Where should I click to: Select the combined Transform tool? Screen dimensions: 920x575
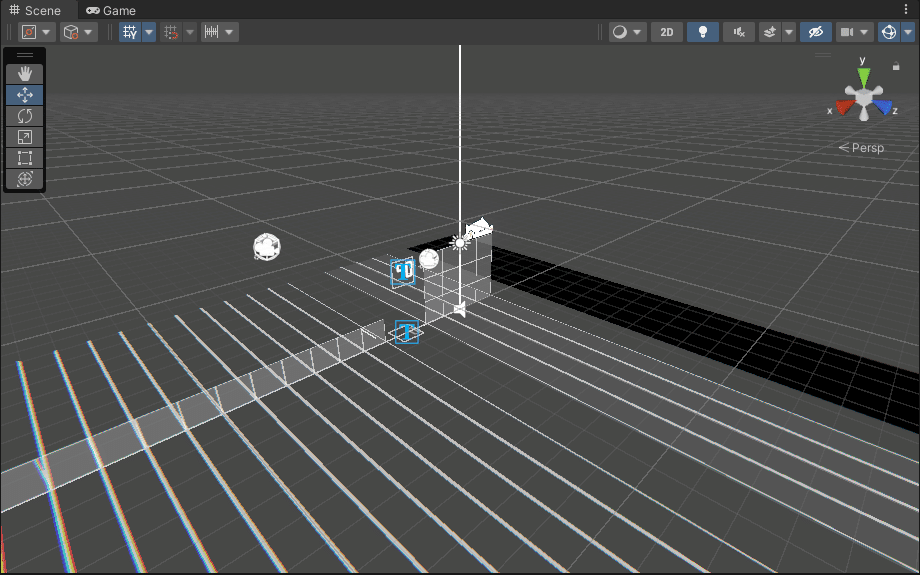coord(25,179)
